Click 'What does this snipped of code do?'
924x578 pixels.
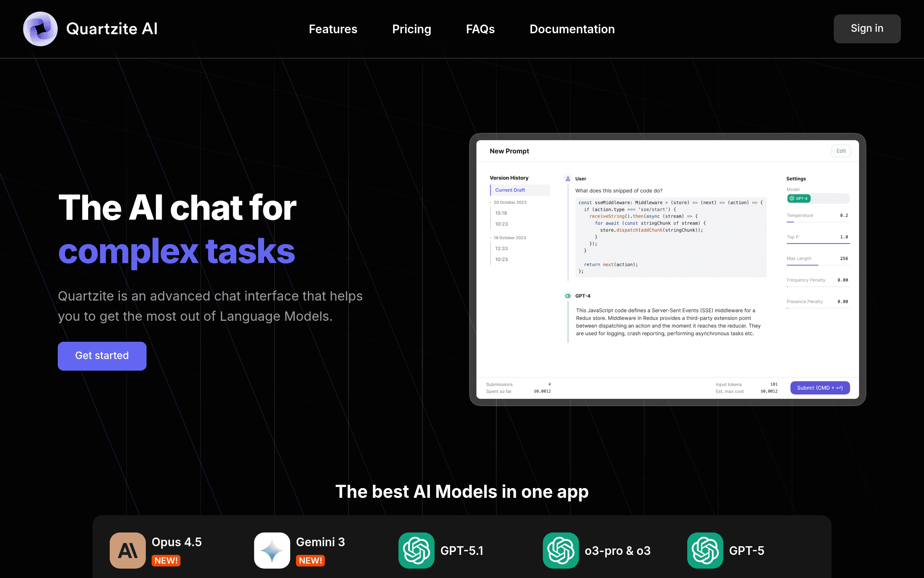click(619, 190)
